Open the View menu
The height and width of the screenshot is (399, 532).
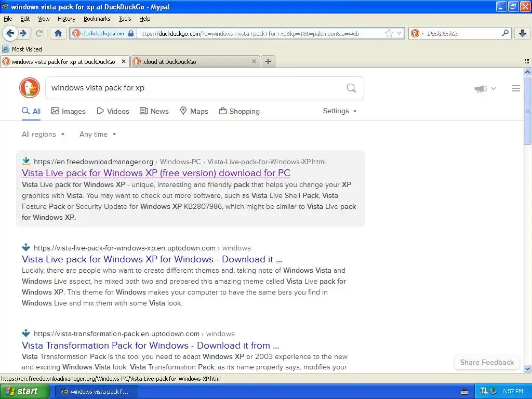coord(44,19)
